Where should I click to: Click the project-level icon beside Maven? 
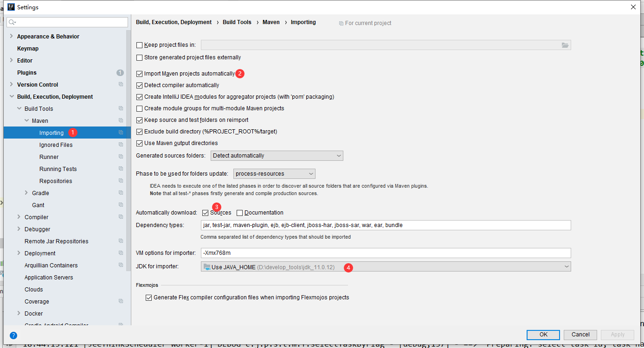[121, 120]
